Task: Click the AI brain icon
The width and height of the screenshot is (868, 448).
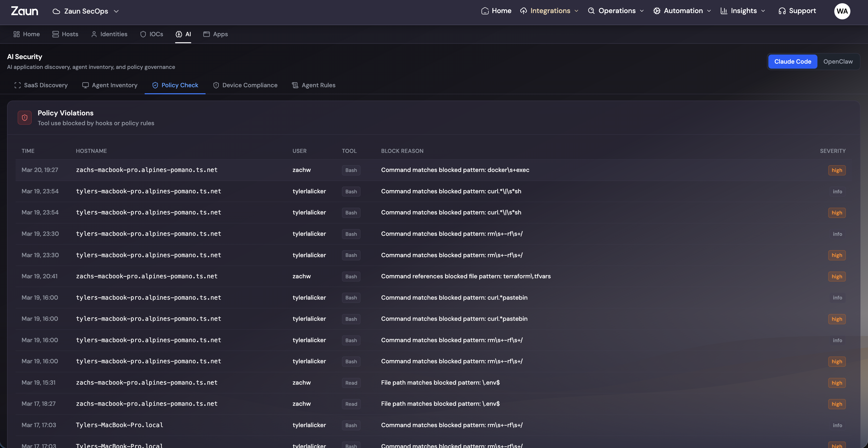Action: click(179, 34)
